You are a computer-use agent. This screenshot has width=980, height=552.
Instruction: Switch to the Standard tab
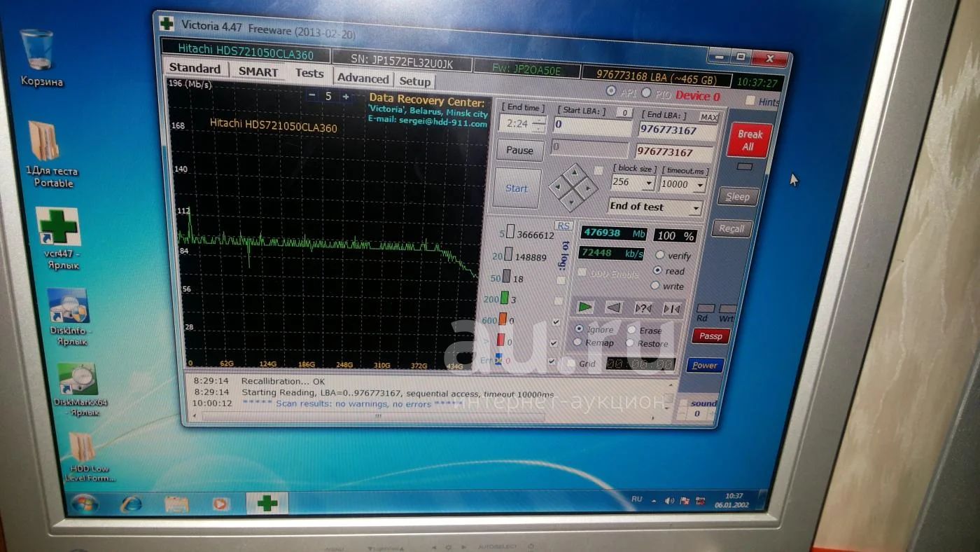pyautogui.click(x=195, y=69)
